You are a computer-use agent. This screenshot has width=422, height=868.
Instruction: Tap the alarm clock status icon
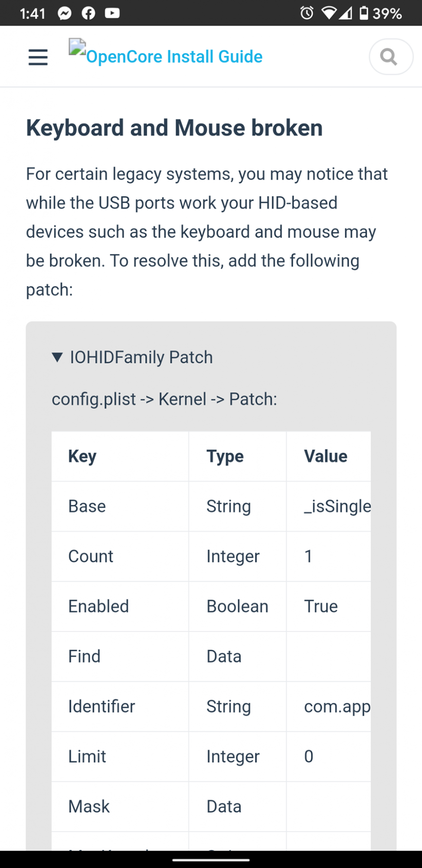click(307, 13)
